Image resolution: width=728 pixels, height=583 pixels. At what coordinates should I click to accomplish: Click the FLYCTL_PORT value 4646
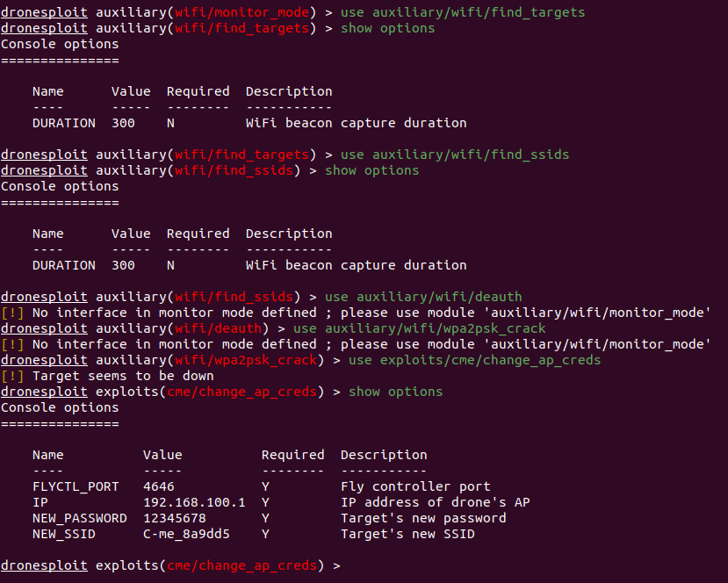point(159,486)
